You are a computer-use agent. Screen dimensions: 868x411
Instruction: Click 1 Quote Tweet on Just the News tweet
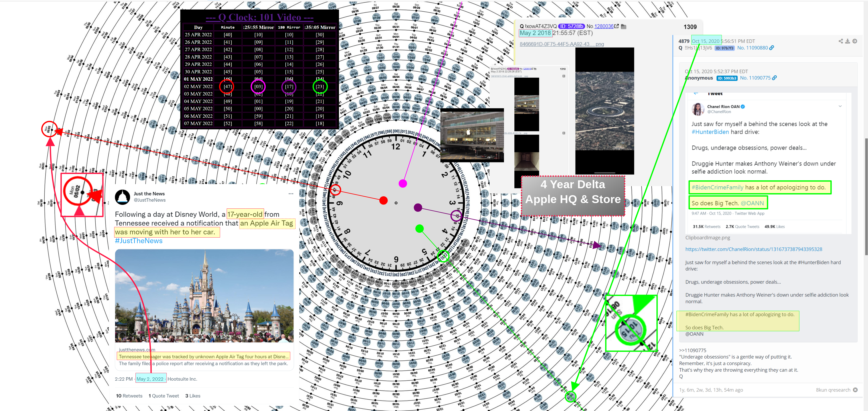click(x=164, y=396)
